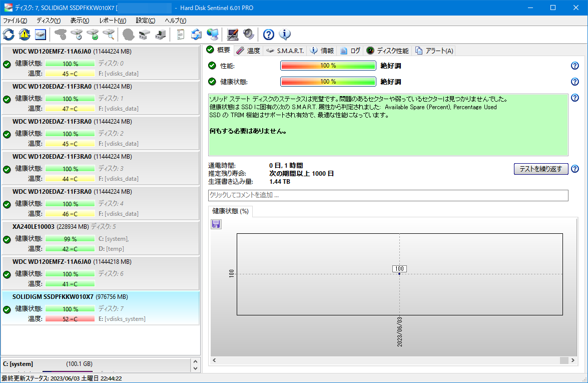Open the ヘルプ menu

tap(176, 20)
